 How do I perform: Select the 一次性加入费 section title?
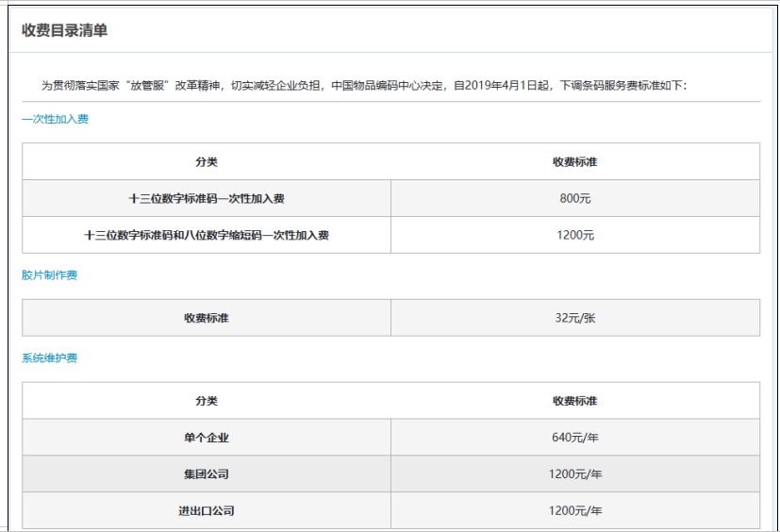pos(56,119)
